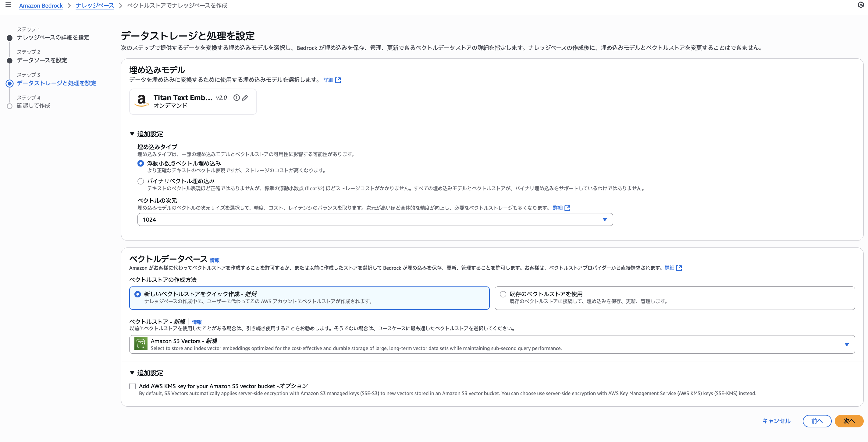
Task: Enable Add AWS KMS key checkbox
Action: pyautogui.click(x=132, y=386)
